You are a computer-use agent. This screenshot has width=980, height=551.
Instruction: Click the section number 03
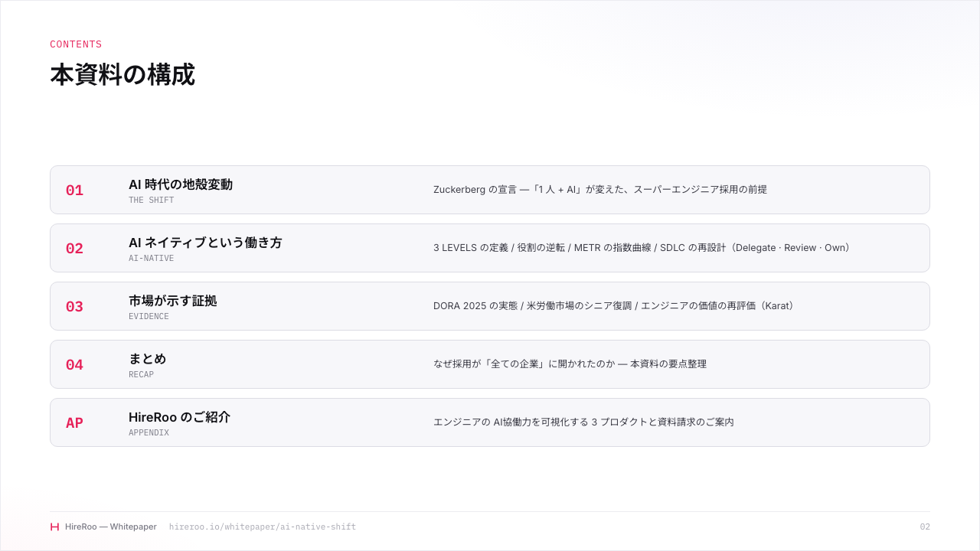click(x=74, y=307)
